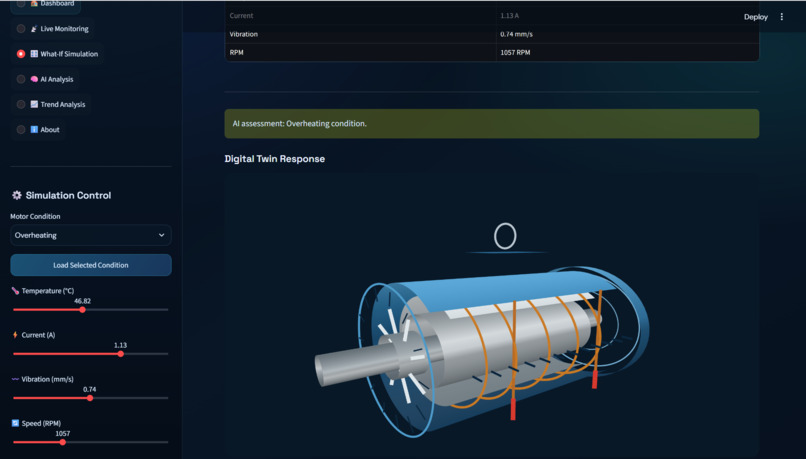Click the 1057 RPM table cell
Image resolution: width=806 pixels, height=459 pixels.
515,52
